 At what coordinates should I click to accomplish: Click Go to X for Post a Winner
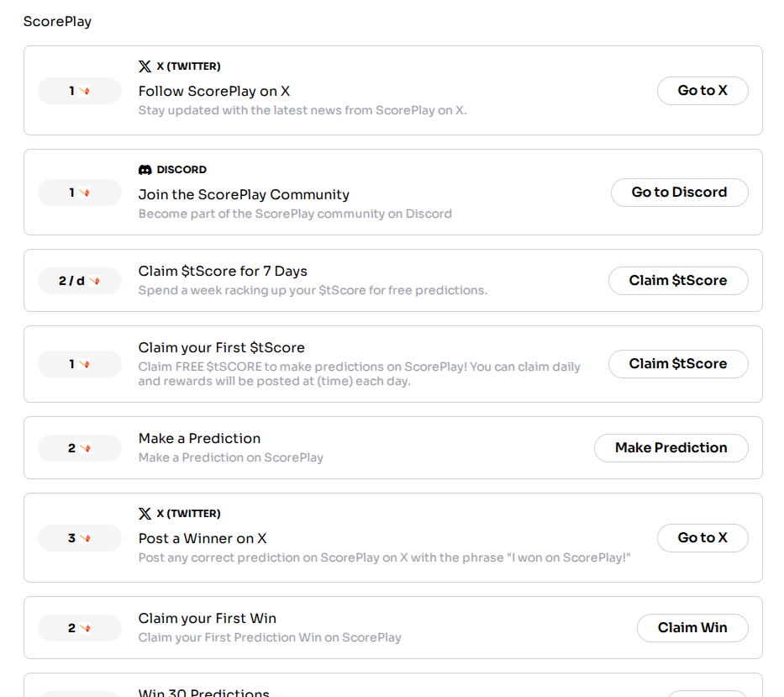702,538
